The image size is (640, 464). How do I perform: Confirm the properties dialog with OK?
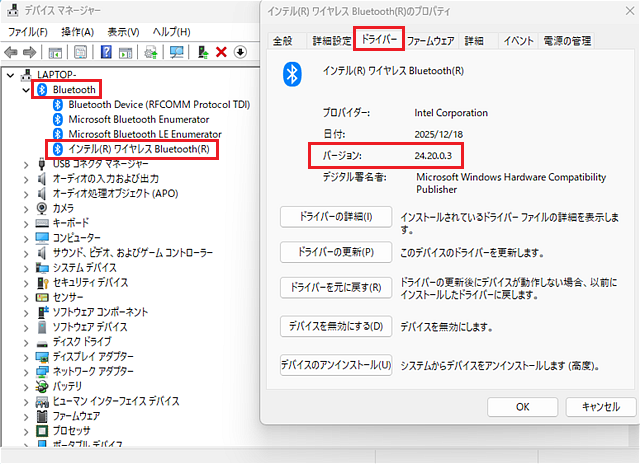click(x=522, y=407)
